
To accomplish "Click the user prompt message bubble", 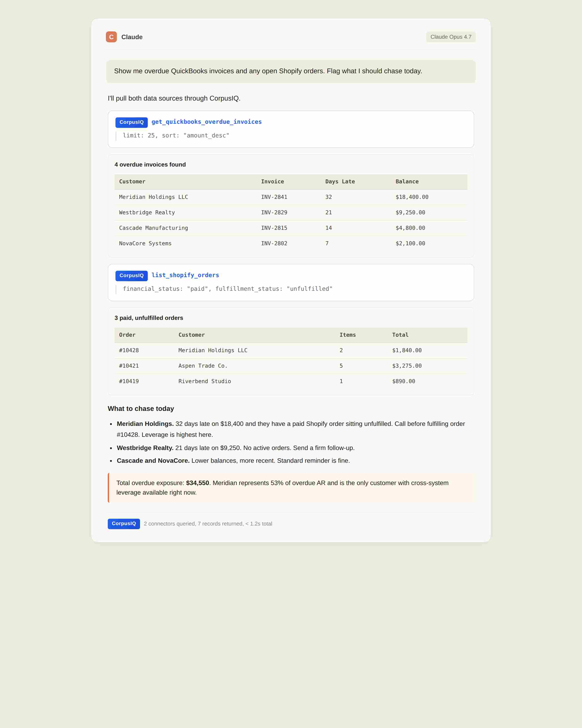I will pyautogui.click(x=291, y=71).
